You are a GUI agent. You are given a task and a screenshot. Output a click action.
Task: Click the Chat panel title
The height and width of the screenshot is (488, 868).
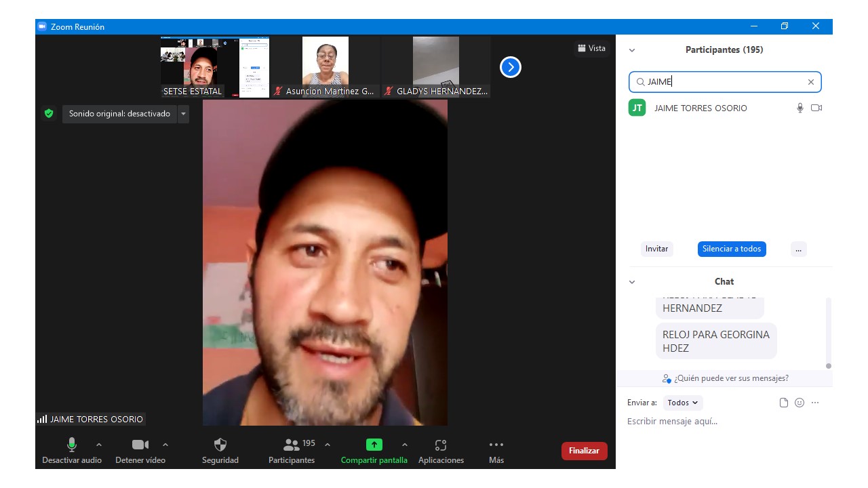[x=724, y=282]
